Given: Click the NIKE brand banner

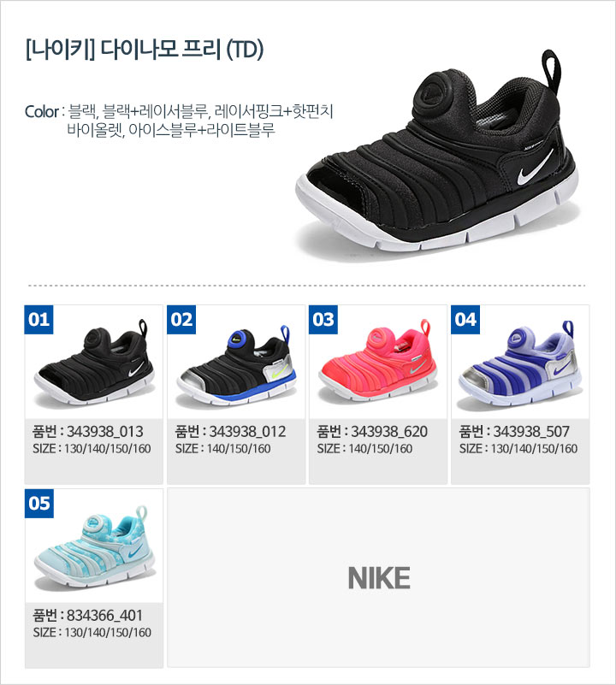Looking at the screenshot, I should (379, 578).
